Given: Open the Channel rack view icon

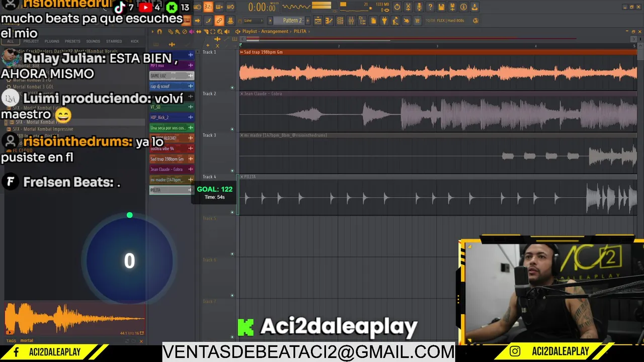Looking at the screenshot, I should coord(340,21).
